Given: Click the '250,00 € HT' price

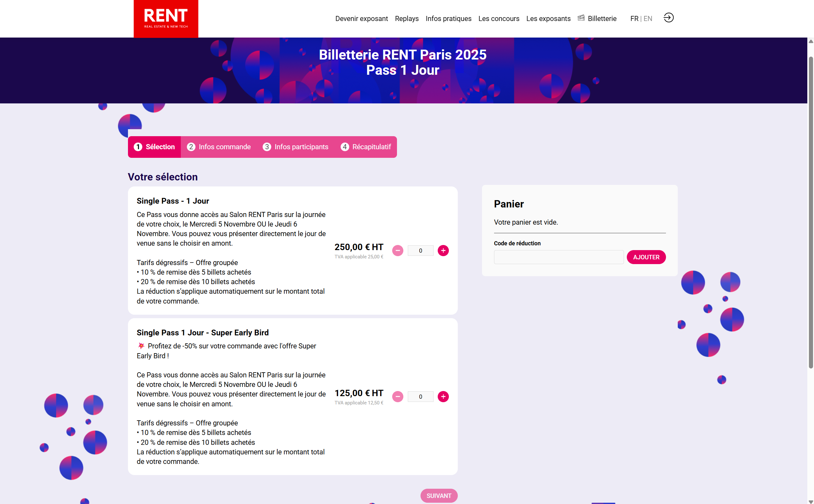Looking at the screenshot, I should [359, 247].
